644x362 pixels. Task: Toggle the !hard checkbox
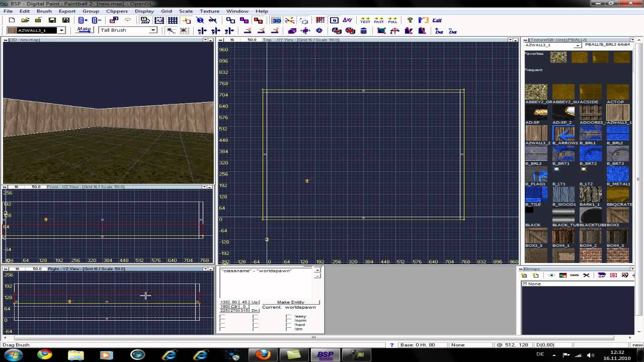(x=289, y=325)
